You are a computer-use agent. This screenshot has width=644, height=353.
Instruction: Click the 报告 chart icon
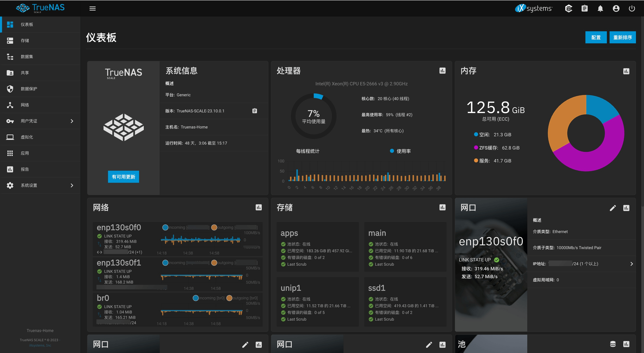[10, 169]
